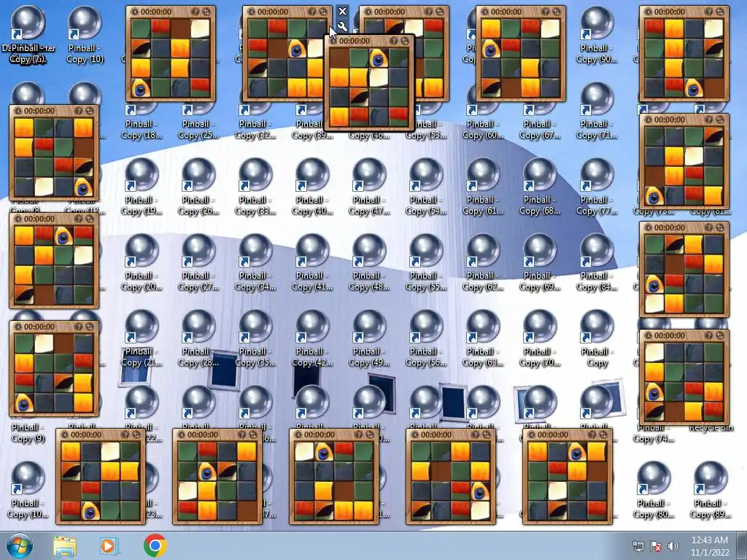This screenshot has height=560, width=747.
Task: Click the Pinball - Copy (9) label
Action: point(28,433)
